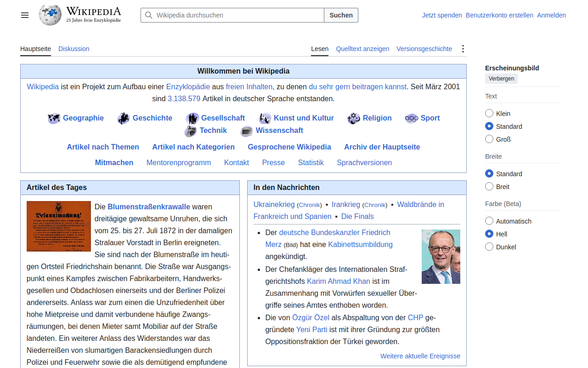Select Breit width option
588x368 pixels.
[x=489, y=186]
